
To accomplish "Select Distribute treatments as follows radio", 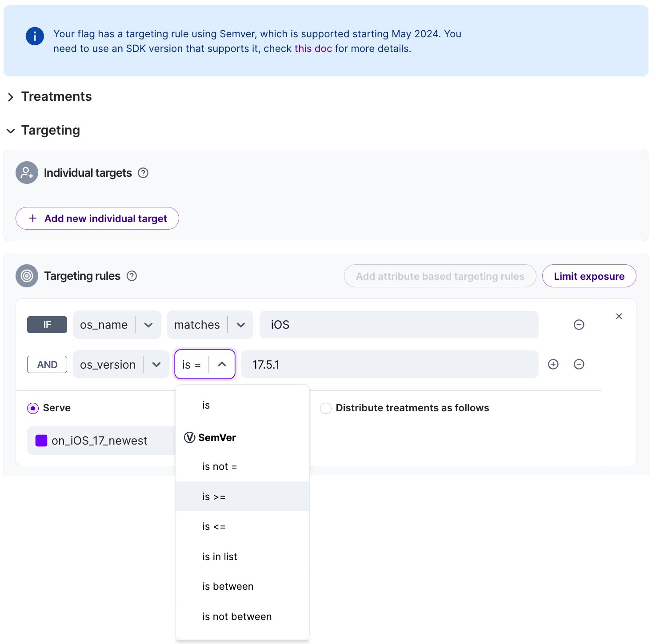I will 326,408.
